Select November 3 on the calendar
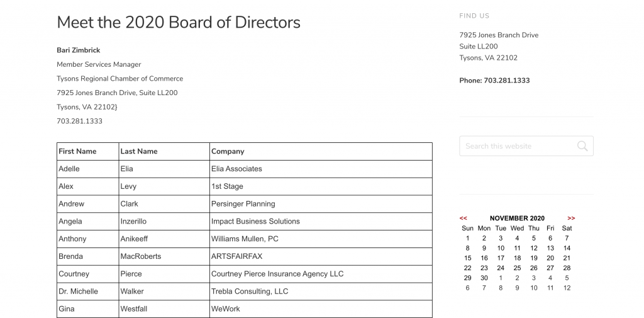Image resolution: width=644 pixels, height=318 pixels. 500,238
